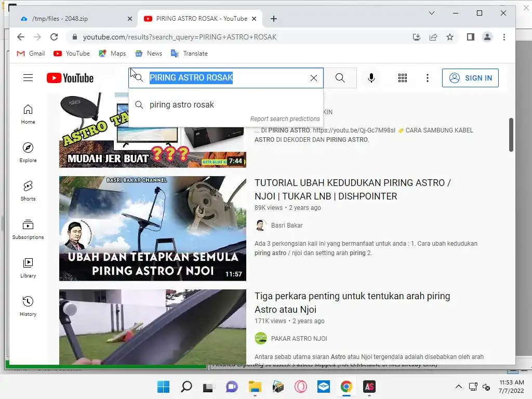Screen dimensions: 532x399
Task: Switch to the /tmp/files - 2048.zip tab
Action: [x=73, y=19]
